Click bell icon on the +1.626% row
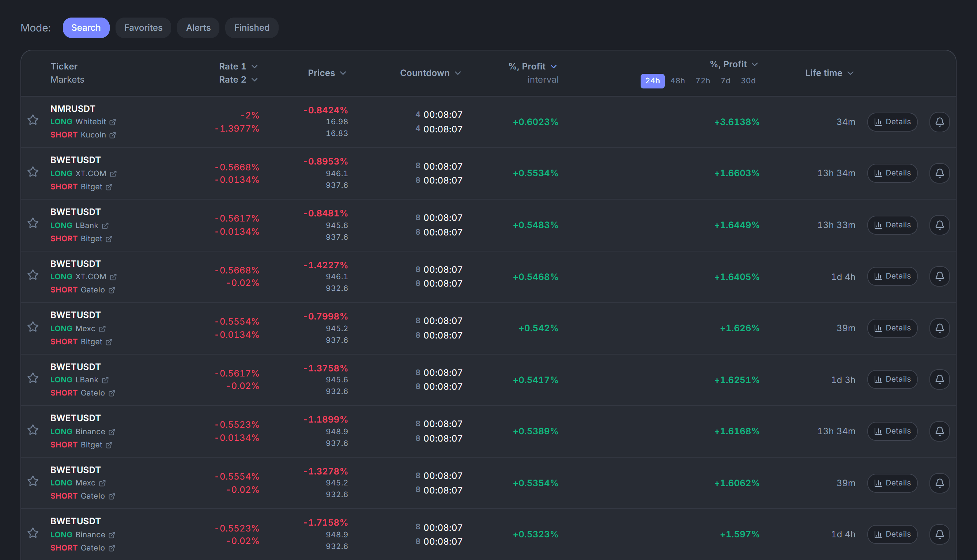The image size is (977, 560). tap(939, 328)
